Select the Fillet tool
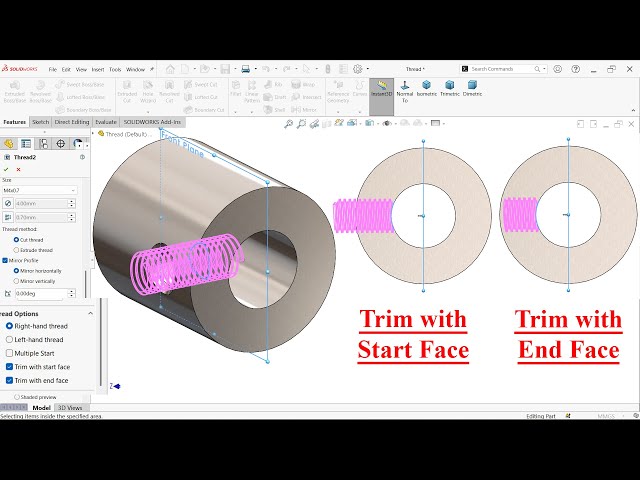Screen dimensions: 640x480 (236, 89)
